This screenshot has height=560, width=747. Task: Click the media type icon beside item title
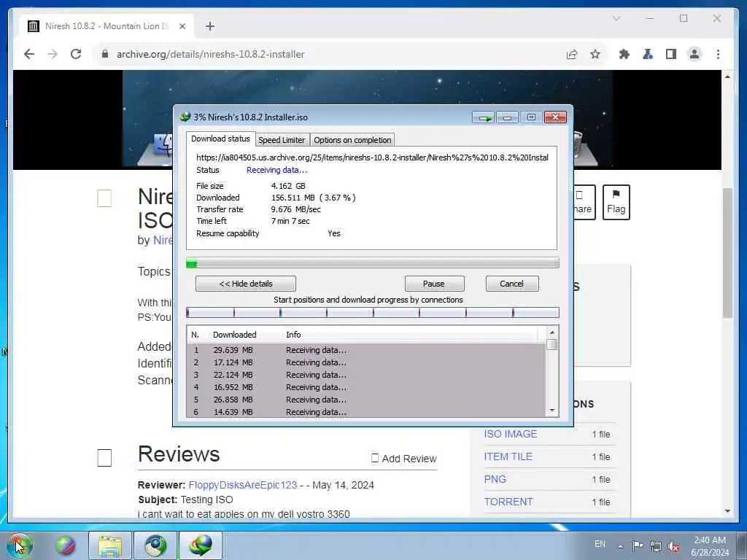tap(104, 198)
